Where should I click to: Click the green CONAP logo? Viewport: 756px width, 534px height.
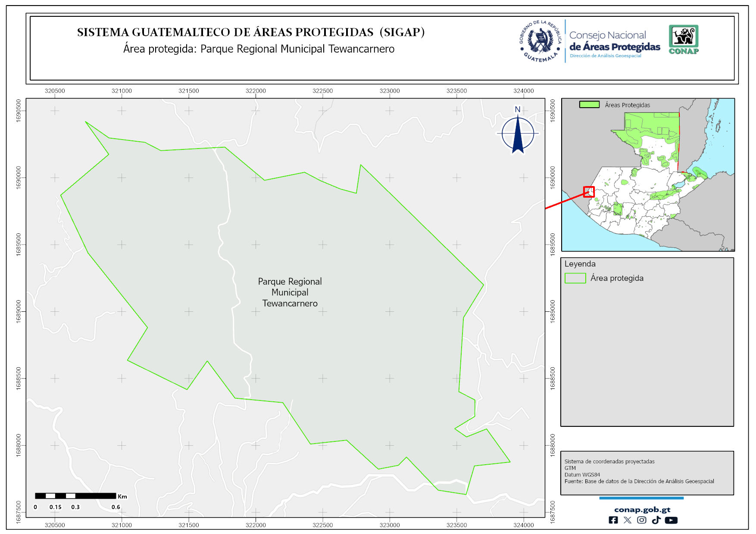[x=683, y=39]
